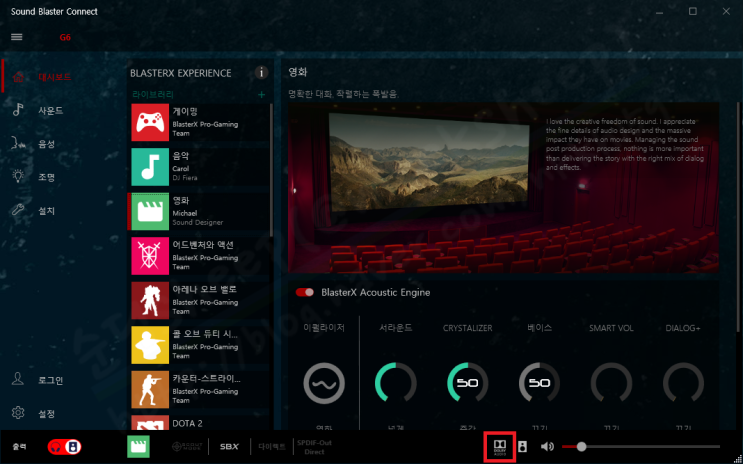The image size is (743, 464).
Task: Toggle the 서라운드 surround dial
Action: click(396, 383)
